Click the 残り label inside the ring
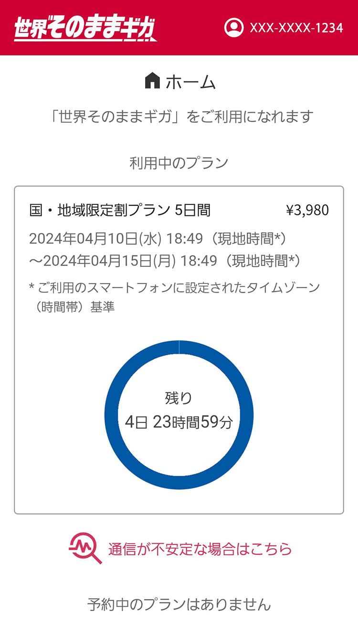Image resolution: width=358 pixels, height=644 pixels. click(x=179, y=398)
